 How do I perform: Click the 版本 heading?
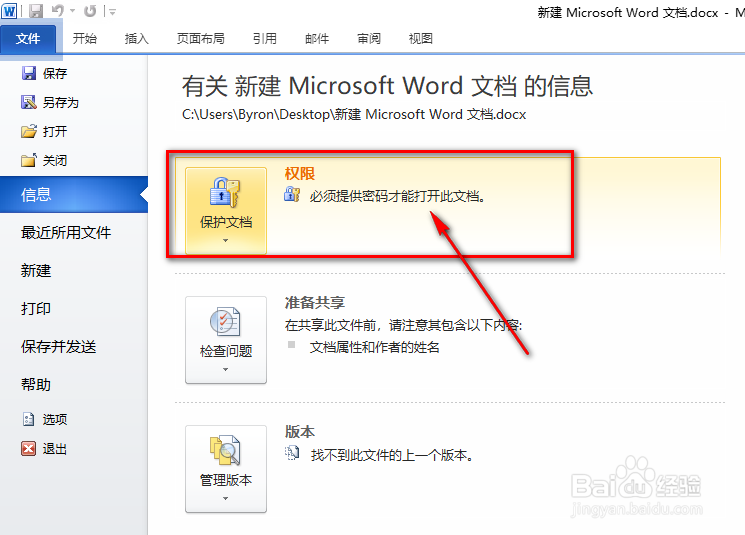pos(300,431)
